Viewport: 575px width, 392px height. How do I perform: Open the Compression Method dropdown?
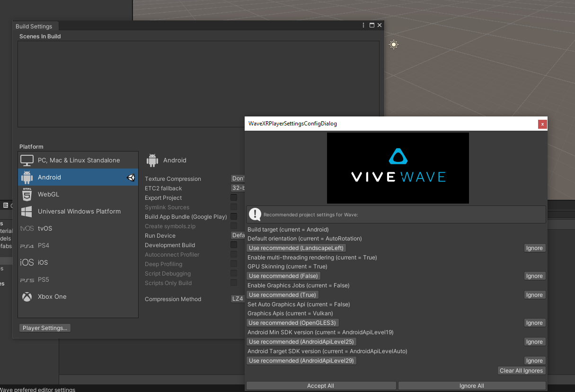click(237, 299)
